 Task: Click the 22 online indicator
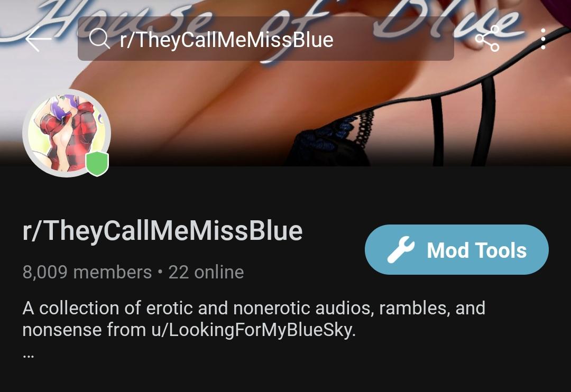pyautogui.click(x=206, y=272)
